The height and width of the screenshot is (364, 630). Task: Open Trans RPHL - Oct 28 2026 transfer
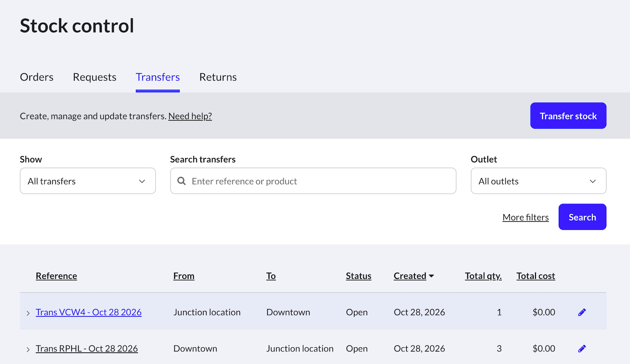pos(87,349)
